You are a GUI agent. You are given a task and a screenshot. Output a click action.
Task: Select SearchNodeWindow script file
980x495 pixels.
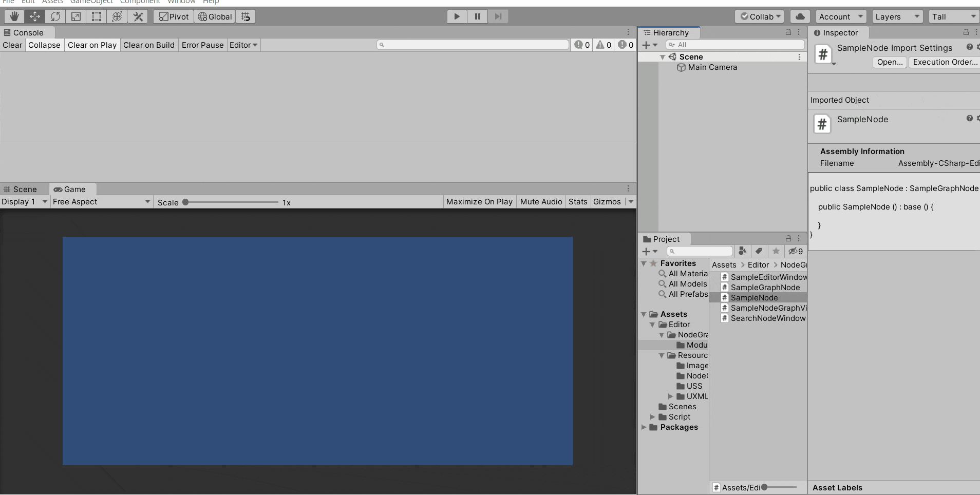pyautogui.click(x=763, y=318)
